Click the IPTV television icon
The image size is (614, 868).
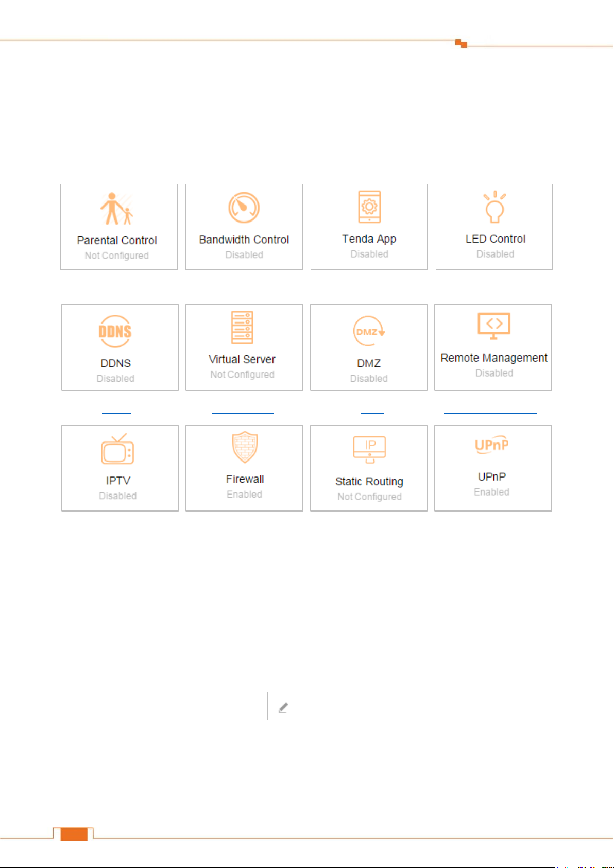[x=117, y=449]
